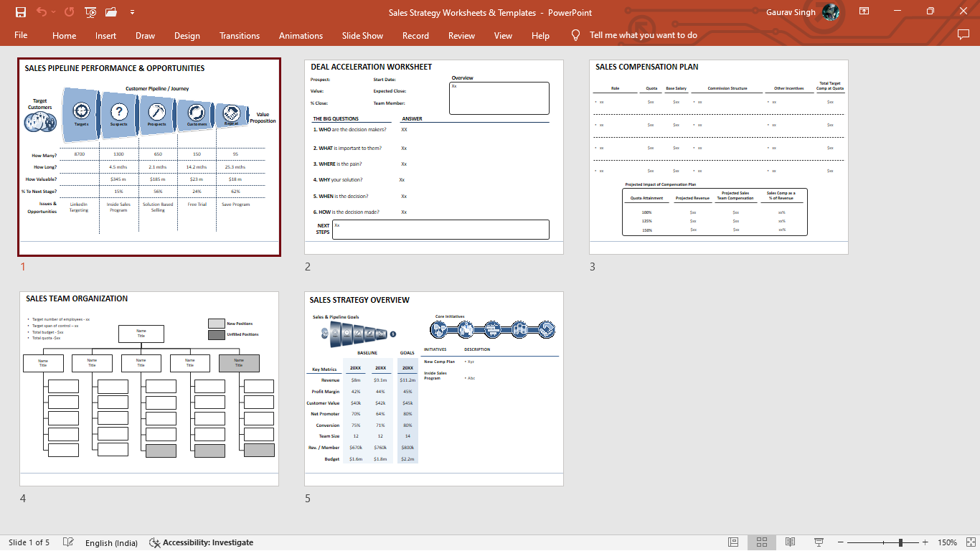Switch to Reading View
Viewport: 980px width, 551px height.
[790, 542]
